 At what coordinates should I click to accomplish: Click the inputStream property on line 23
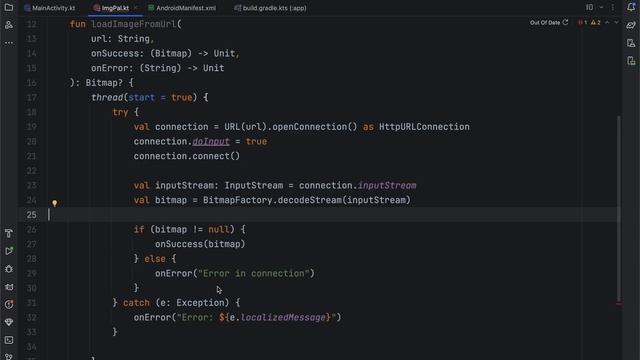[x=387, y=185]
